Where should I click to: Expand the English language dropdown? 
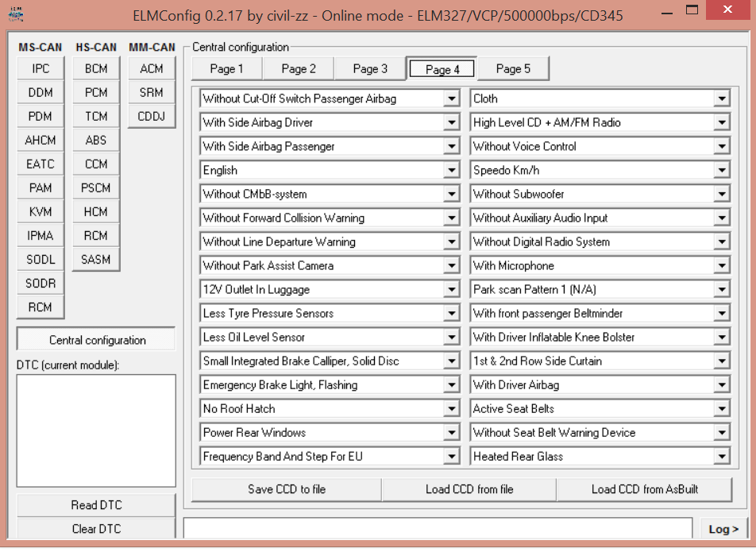pos(451,171)
